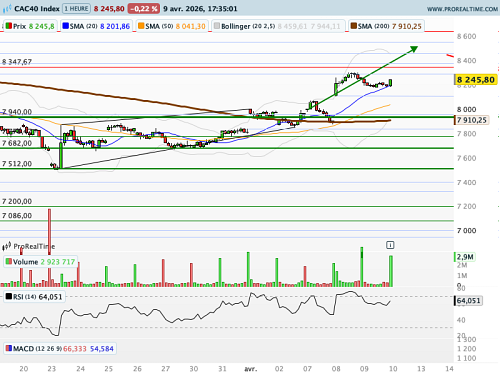Click the orange SMA (50) color swatch
The width and height of the screenshot is (500, 375).
tap(141, 26)
